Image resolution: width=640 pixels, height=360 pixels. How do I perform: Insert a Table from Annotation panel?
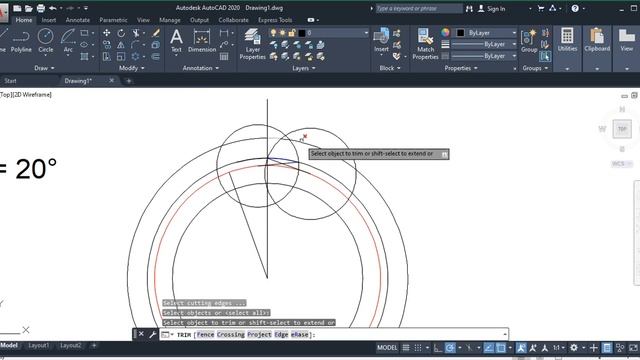click(224, 56)
